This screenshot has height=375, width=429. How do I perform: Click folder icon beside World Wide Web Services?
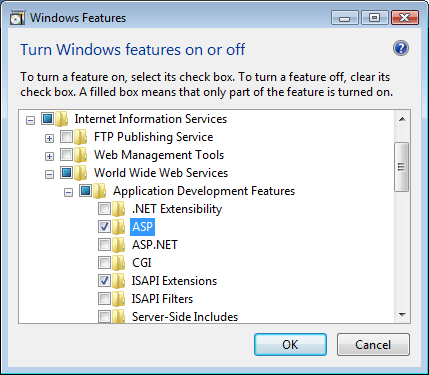click(81, 173)
